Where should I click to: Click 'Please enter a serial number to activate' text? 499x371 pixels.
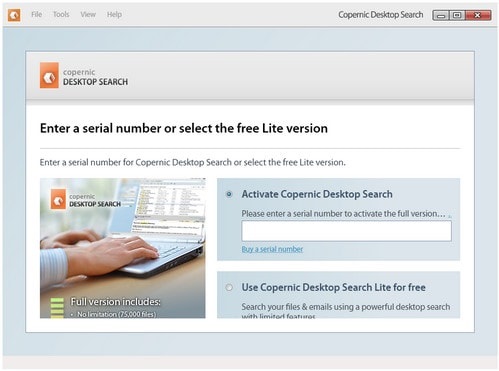tap(343, 214)
